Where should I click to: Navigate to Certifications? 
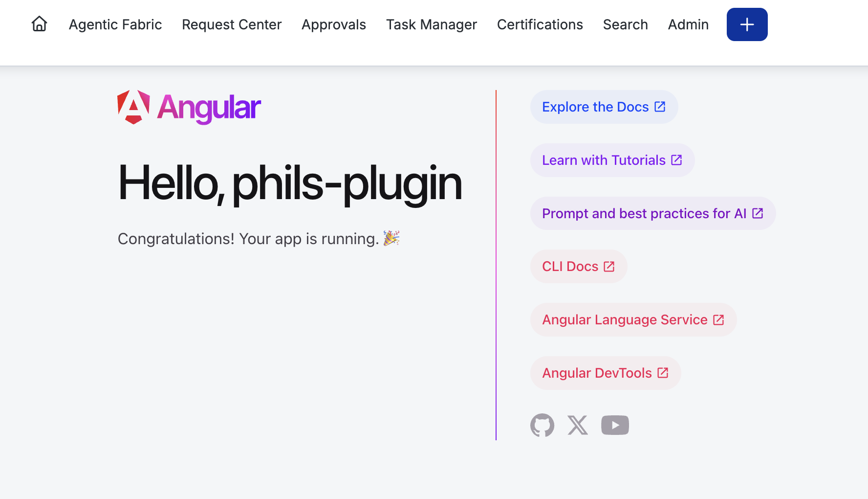540,24
